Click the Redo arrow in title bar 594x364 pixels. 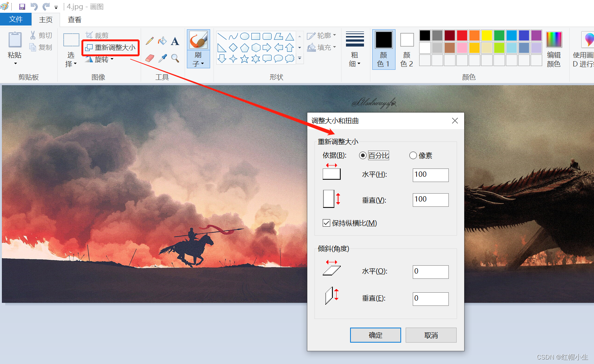click(x=46, y=7)
